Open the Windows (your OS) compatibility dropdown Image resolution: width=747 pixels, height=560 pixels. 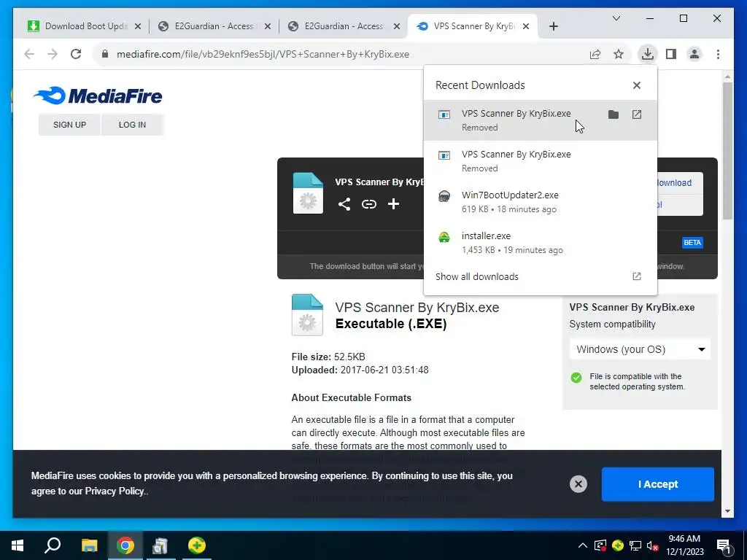(x=640, y=349)
